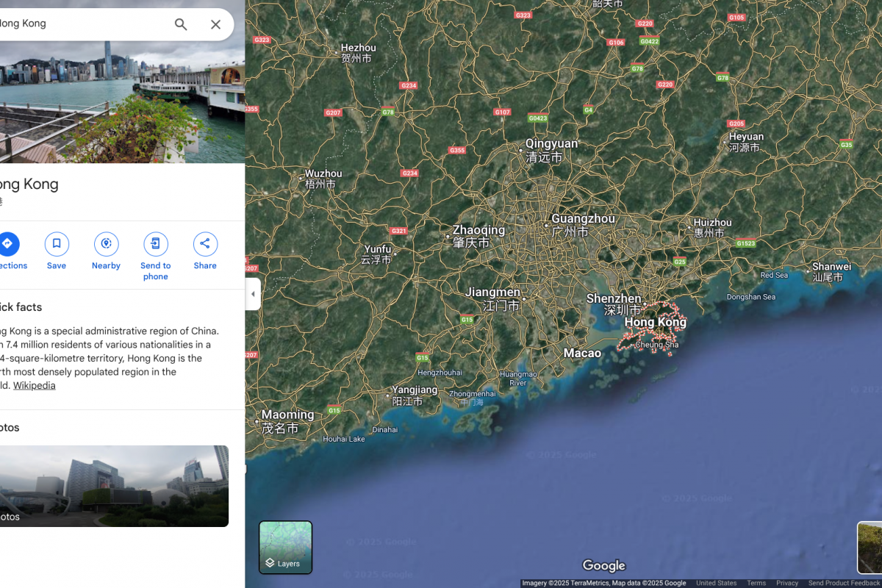The height and width of the screenshot is (588, 882).
Task: Click the search magnifier icon
Action: (x=181, y=24)
